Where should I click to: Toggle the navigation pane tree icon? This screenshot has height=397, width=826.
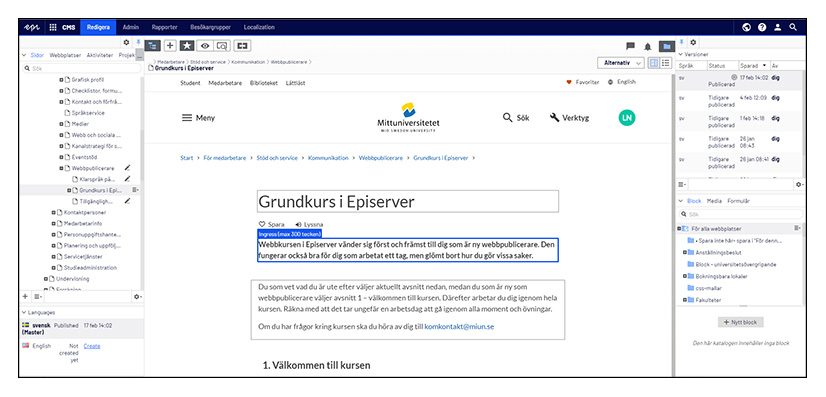click(x=152, y=46)
